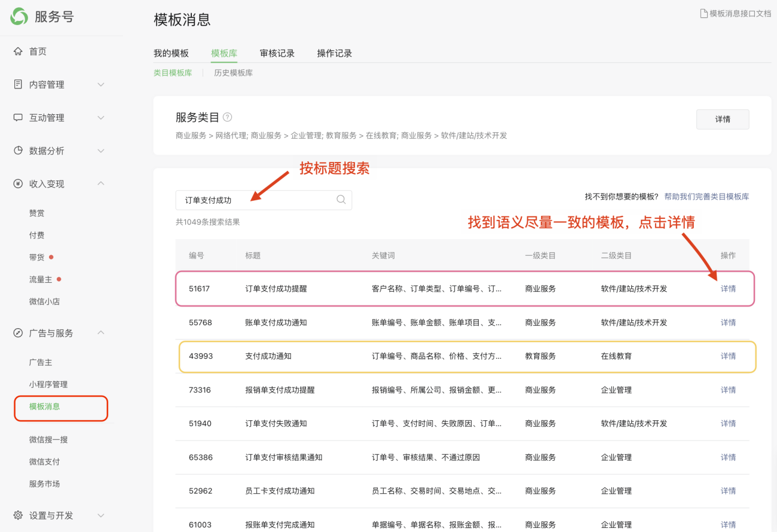777x532 pixels.
Task: Collapse the 收入变现 section
Action: (x=100, y=184)
